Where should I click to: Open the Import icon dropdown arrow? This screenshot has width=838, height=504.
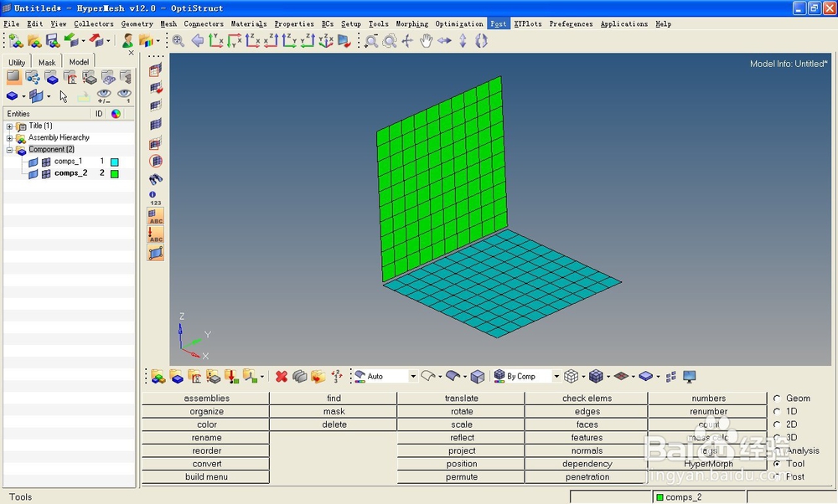pos(83,41)
